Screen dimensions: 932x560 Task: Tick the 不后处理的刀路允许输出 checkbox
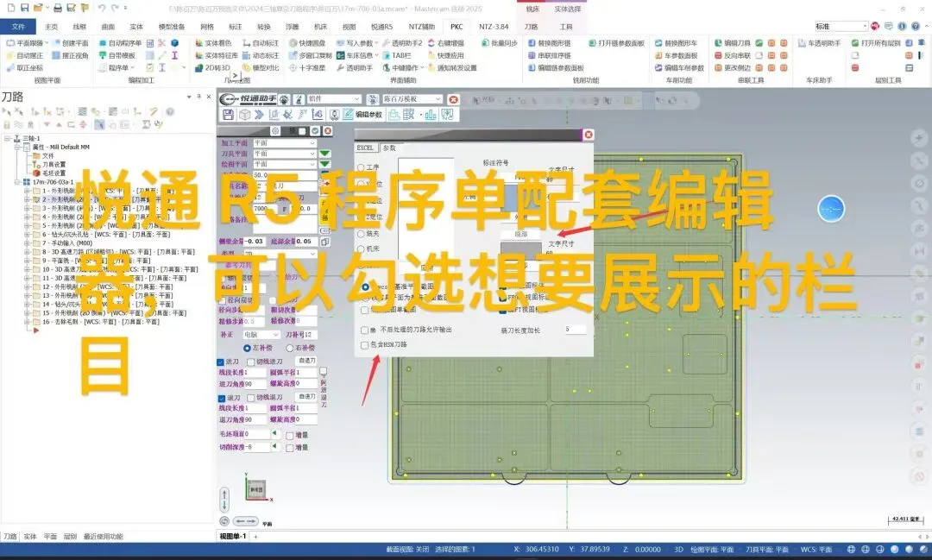[x=364, y=330]
